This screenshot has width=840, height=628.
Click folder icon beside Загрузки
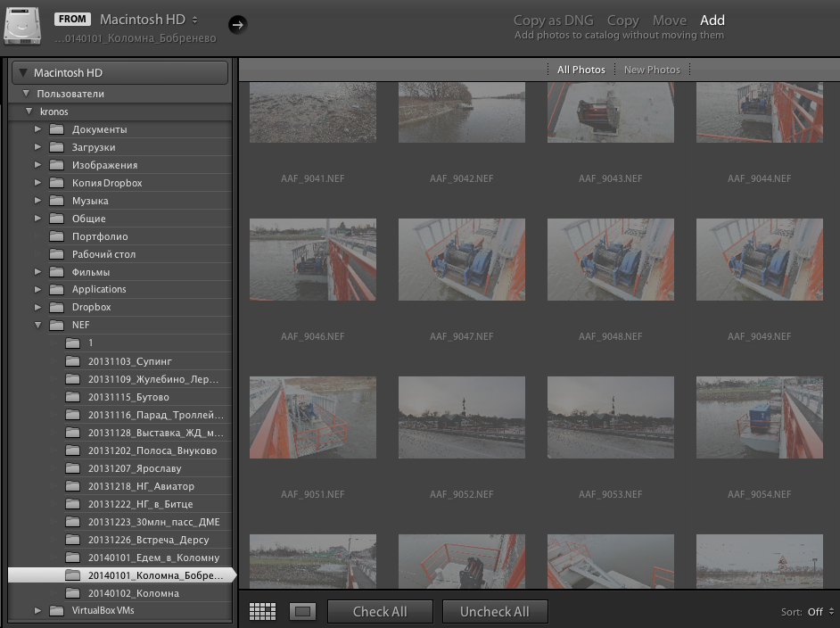[57, 147]
